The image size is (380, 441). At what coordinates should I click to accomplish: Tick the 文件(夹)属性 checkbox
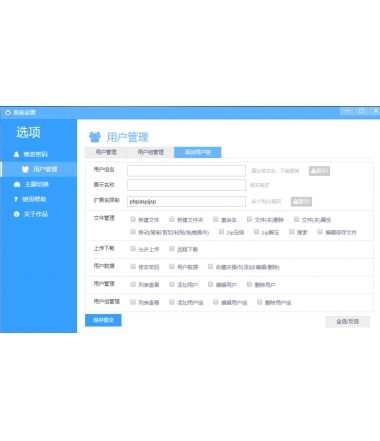pos(296,219)
